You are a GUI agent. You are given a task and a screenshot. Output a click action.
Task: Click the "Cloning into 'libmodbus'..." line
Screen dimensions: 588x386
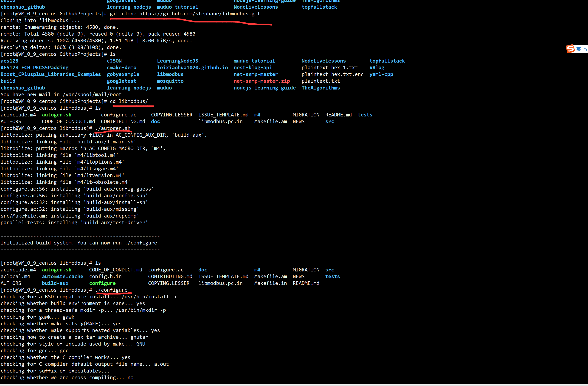[40, 20]
